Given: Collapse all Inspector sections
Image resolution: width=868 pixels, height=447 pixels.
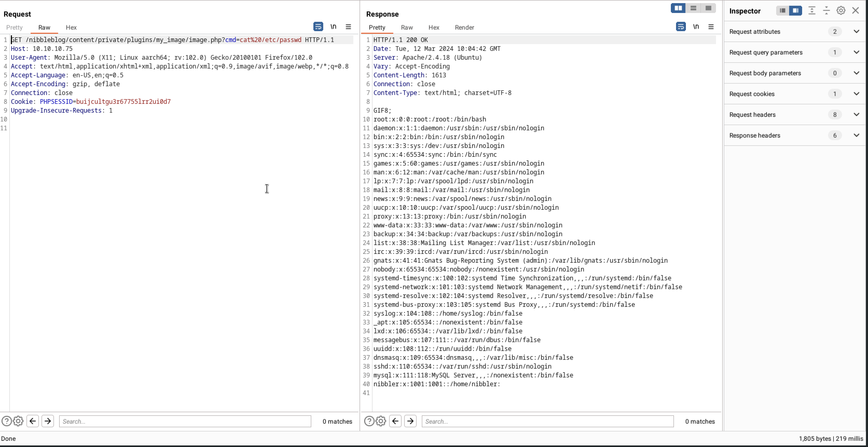Looking at the screenshot, I should point(826,11).
